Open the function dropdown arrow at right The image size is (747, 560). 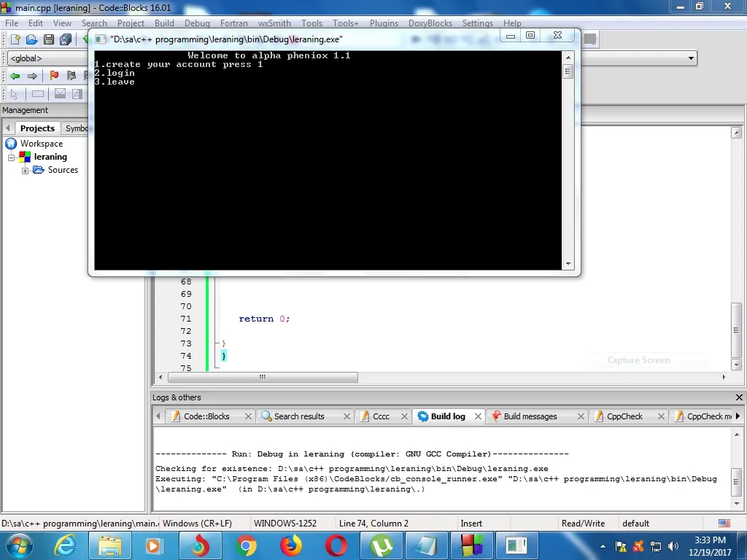(x=691, y=58)
